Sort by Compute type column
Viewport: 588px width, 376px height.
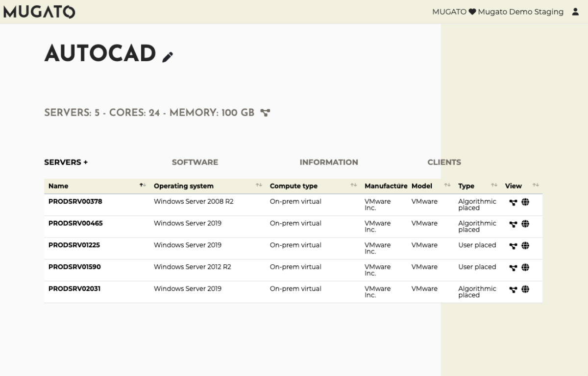294,186
